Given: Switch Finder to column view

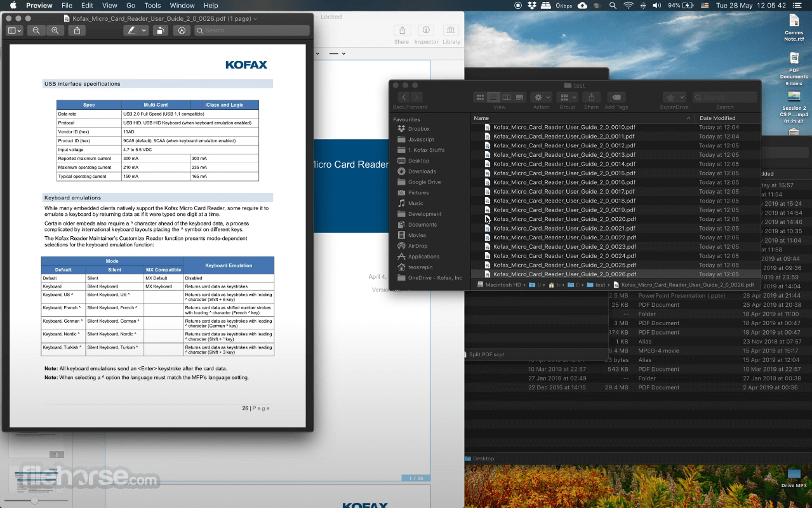Looking at the screenshot, I should (507, 97).
